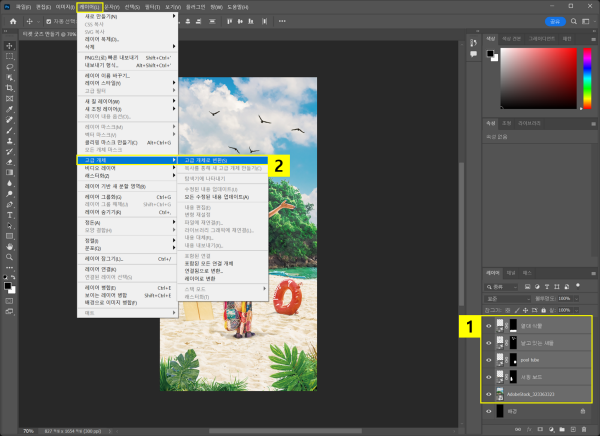Expand the 새로 만들기 submenu
600x436 pixels.
pyautogui.click(x=127, y=16)
